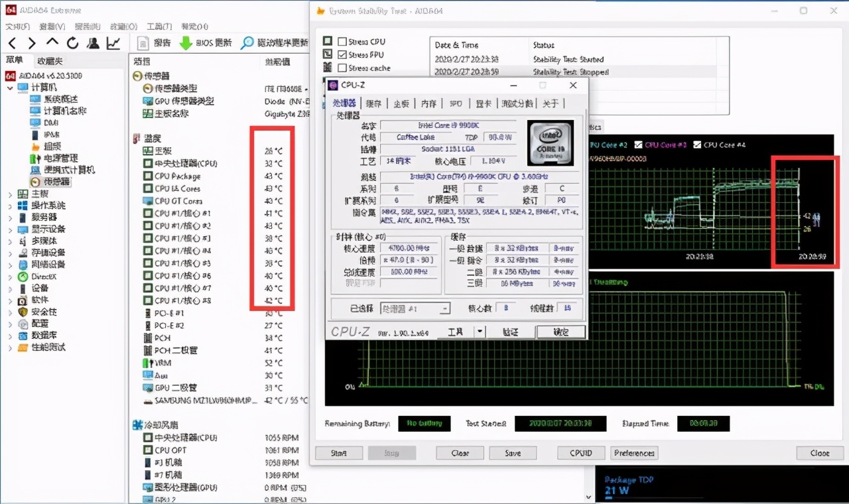Select the 系统概述 icon in the tree
This screenshot has height=504, width=849.
click(34, 99)
